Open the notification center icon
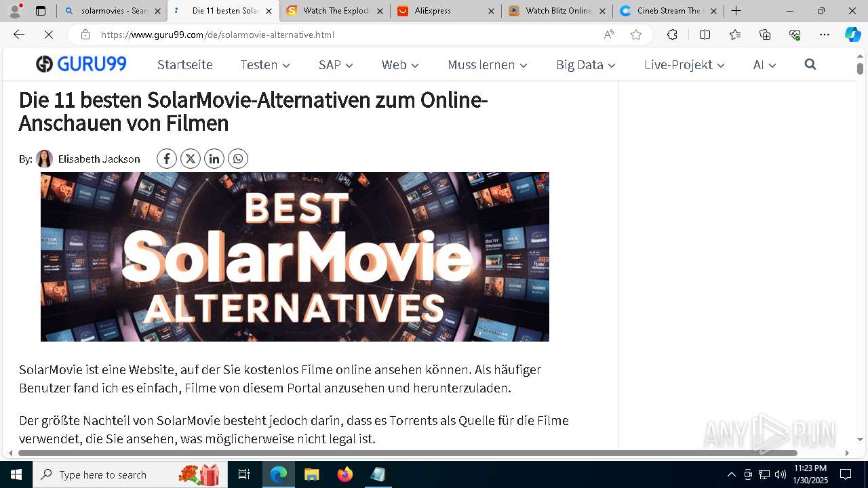This screenshot has height=488, width=868. tap(846, 474)
